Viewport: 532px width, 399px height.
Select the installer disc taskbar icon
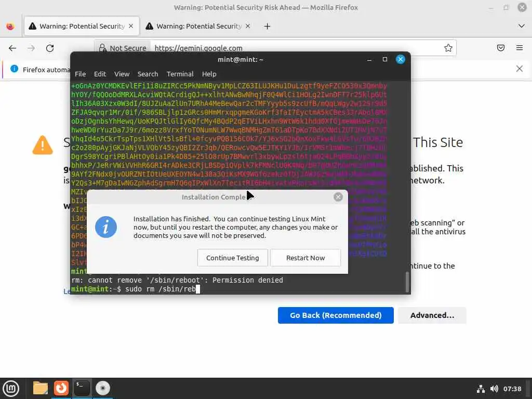pyautogui.click(x=102, y=388)
